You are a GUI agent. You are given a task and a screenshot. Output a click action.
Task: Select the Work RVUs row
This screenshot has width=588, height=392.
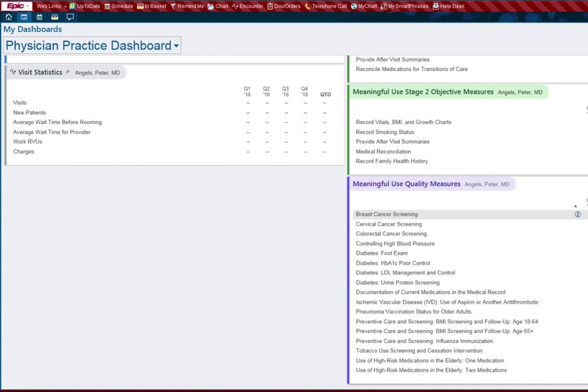click(x=174, y=142)
